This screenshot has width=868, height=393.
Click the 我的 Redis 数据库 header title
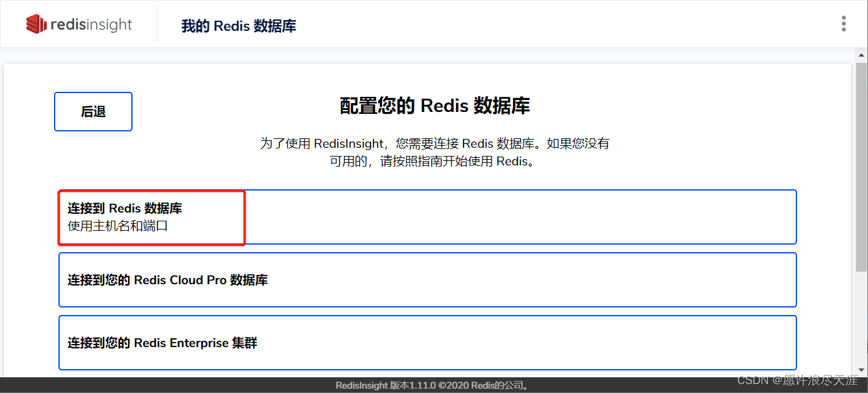239,26
